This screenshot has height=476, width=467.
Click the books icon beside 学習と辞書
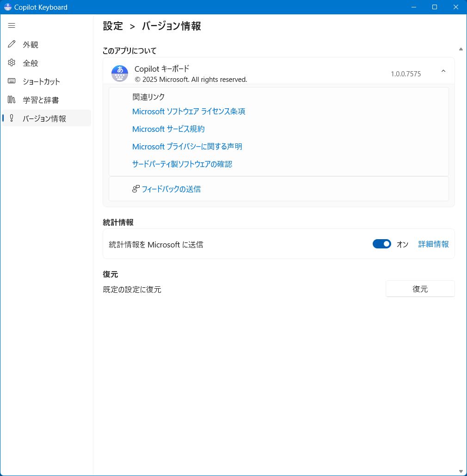[12, 99]
